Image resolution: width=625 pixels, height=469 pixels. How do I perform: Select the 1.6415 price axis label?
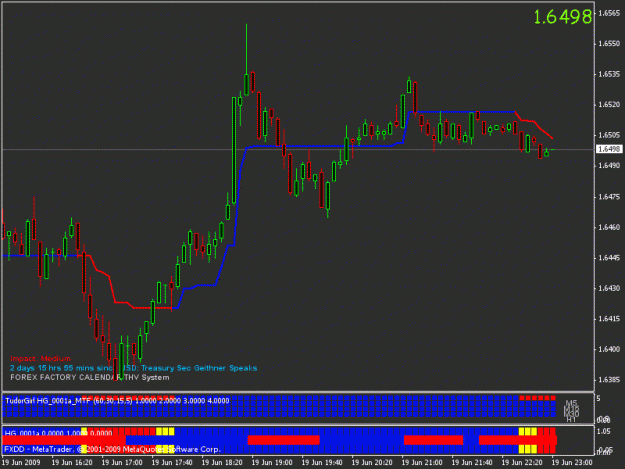(x=609, y=319)
